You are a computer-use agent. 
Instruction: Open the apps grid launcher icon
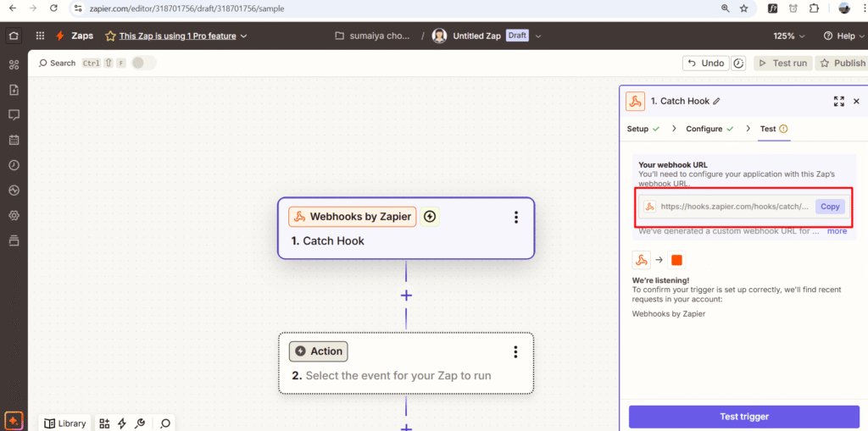click(x=40, y=36)
